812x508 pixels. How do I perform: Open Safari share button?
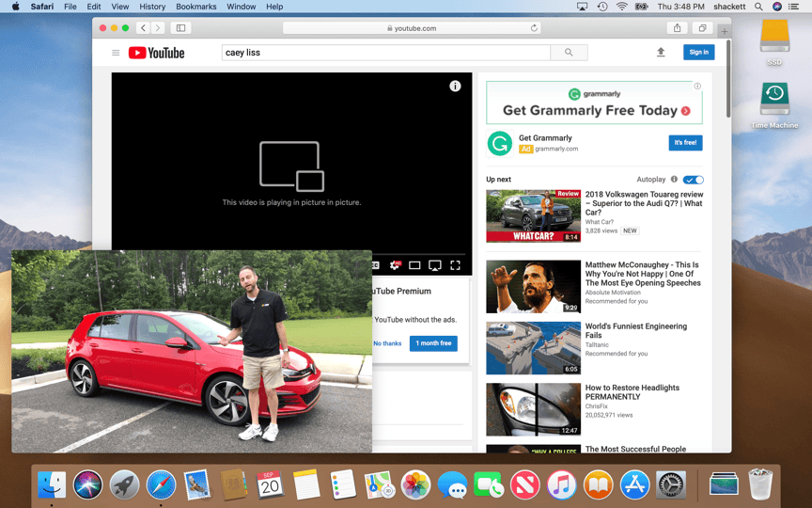677,28
